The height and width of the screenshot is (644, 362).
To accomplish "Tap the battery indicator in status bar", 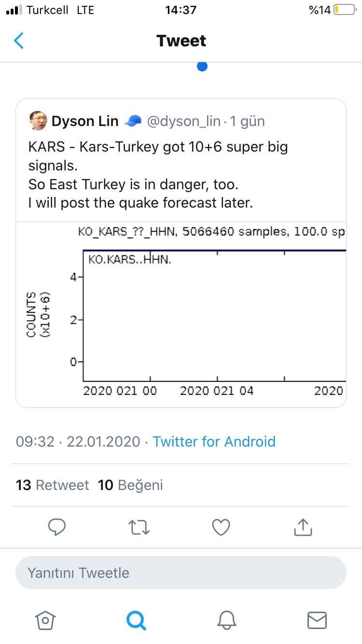I will pyautogui.click(x=344, y=10).
